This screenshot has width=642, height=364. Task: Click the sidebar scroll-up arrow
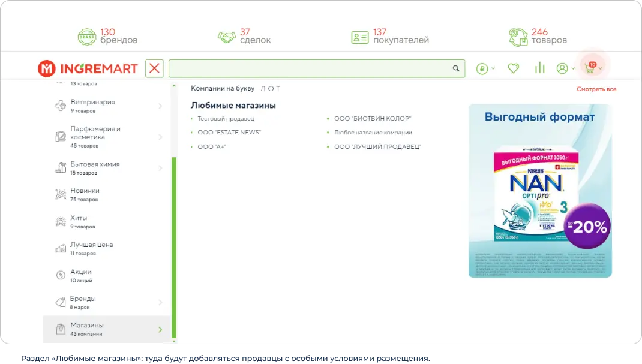point(174,86)
